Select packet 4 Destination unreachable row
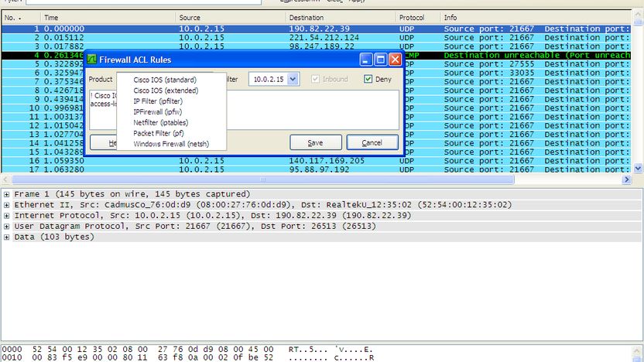 (517, 55)
